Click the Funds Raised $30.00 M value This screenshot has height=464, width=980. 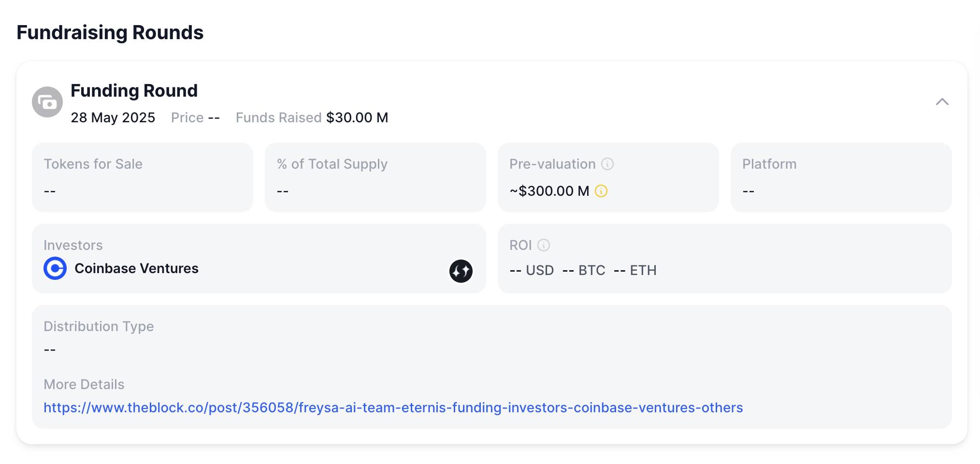[357, 117]
